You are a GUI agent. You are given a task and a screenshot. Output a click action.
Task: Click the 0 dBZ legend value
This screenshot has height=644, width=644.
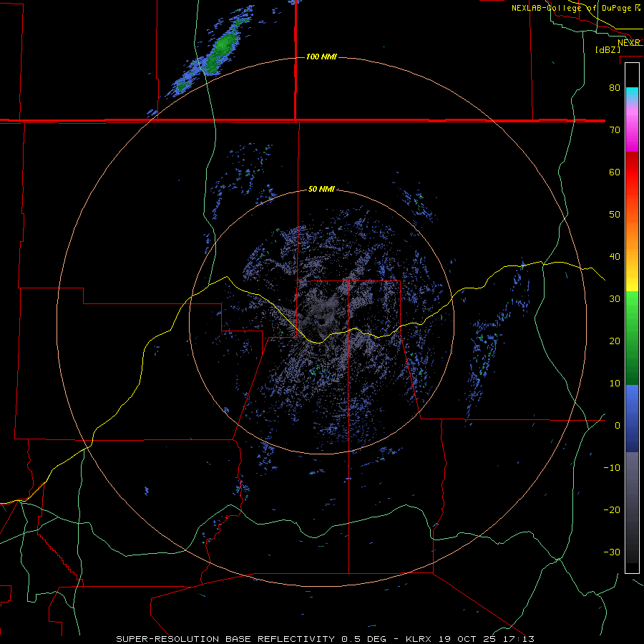(618, 426)
